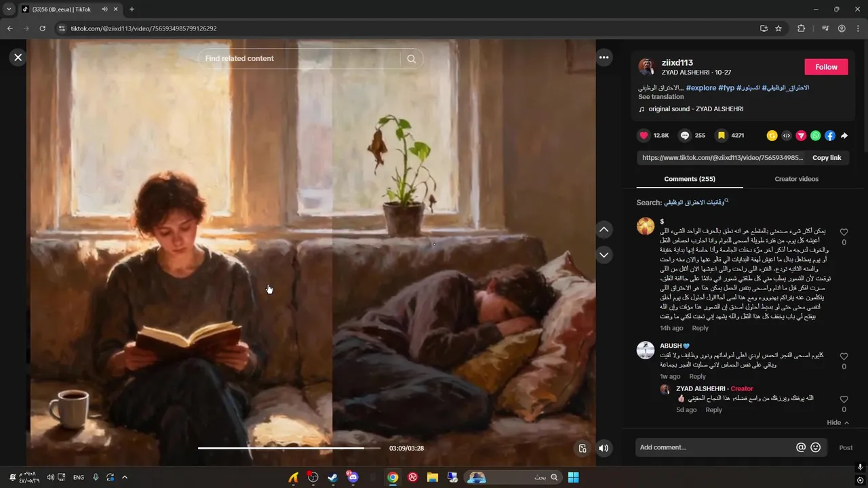Follow ziixd113 button
The image size is (868, 488).
(826, 66)
